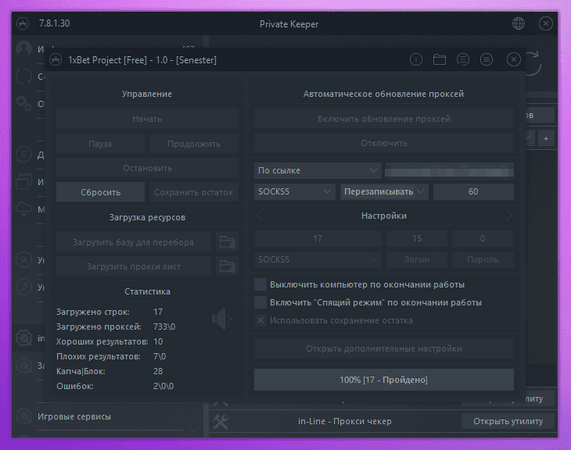Image resolution: width=571 pixels, height=450 pixels.
Task: Click the right arrow beside Настройки
Action: [x=508, y=216]
